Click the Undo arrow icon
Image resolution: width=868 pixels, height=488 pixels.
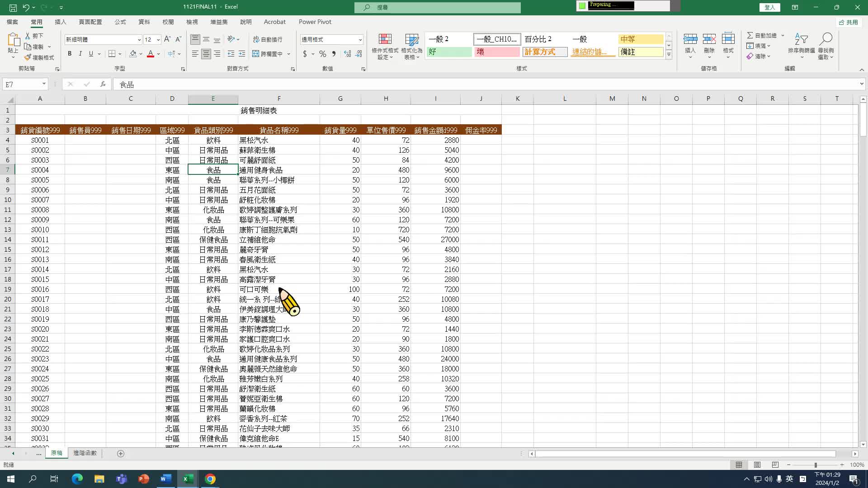tap(26, 7)
